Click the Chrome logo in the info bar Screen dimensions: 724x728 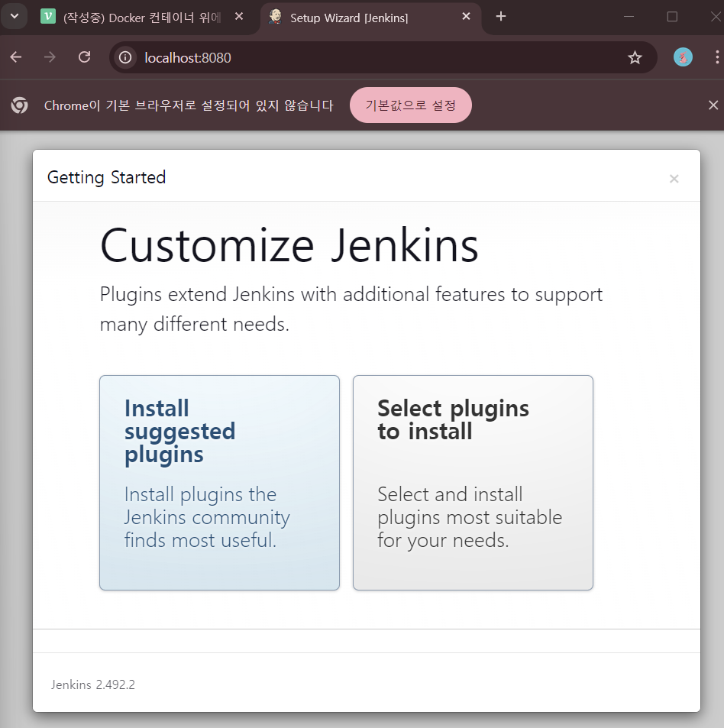tap(20, 105)
